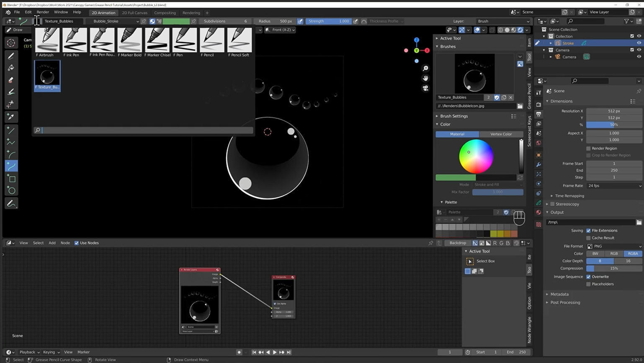This screenshot has height=363, width=644.
Task: Click the zoom magnifier viewport icon
Action: [x=425, y=69]
